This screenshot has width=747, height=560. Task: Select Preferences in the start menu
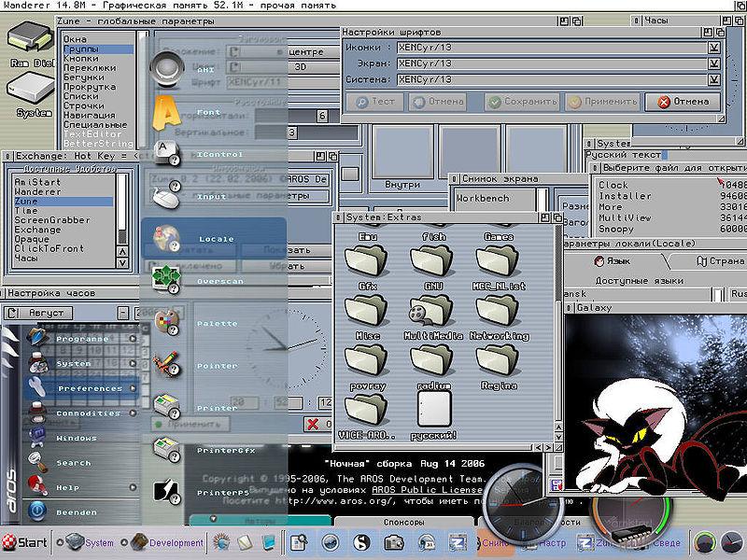(90, 388)
